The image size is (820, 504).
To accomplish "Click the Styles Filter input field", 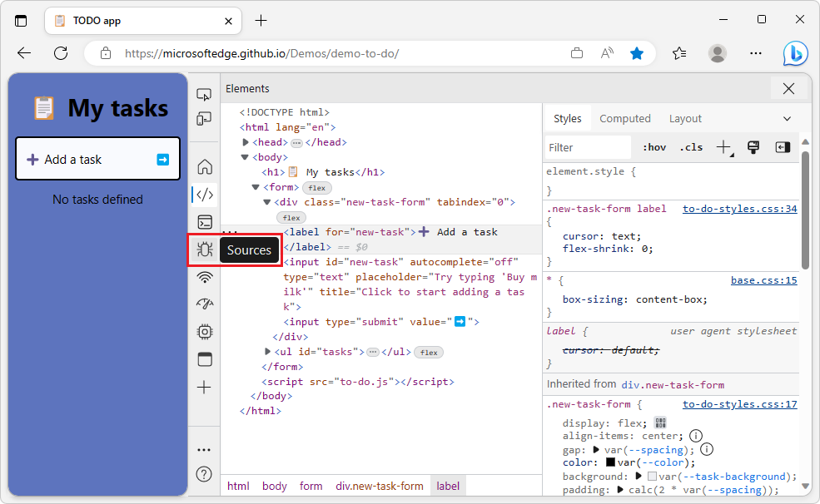I will click(x=587, y=148).
